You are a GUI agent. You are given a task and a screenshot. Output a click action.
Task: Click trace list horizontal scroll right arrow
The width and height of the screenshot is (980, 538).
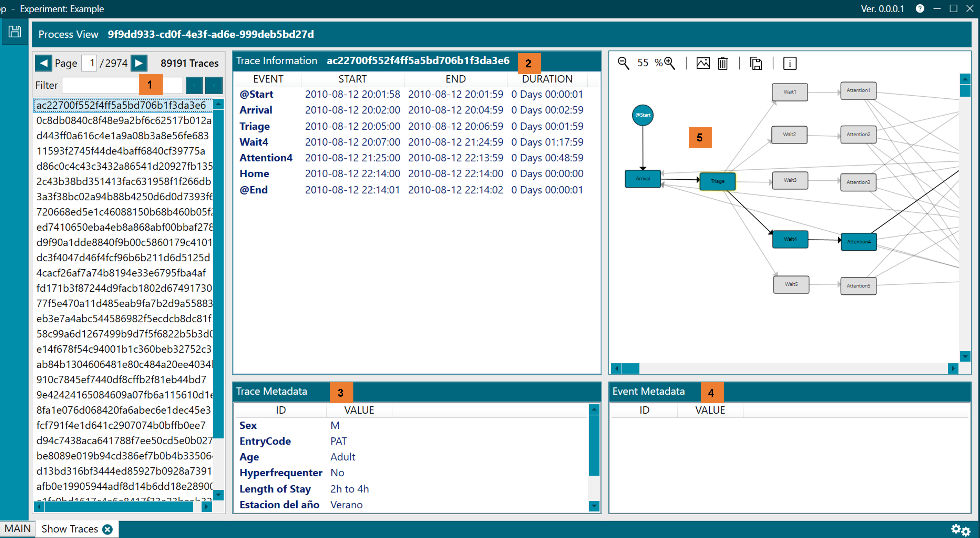coord(207,507)
